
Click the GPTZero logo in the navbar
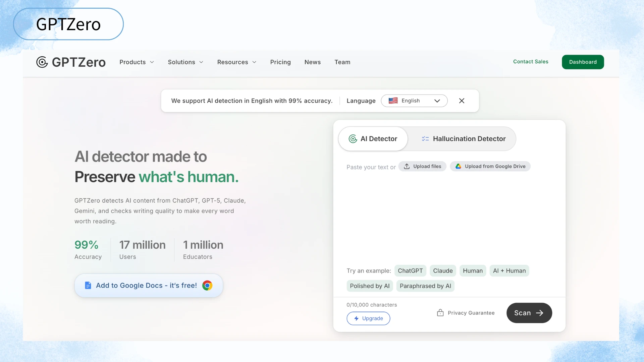click(x=71, y=62)
